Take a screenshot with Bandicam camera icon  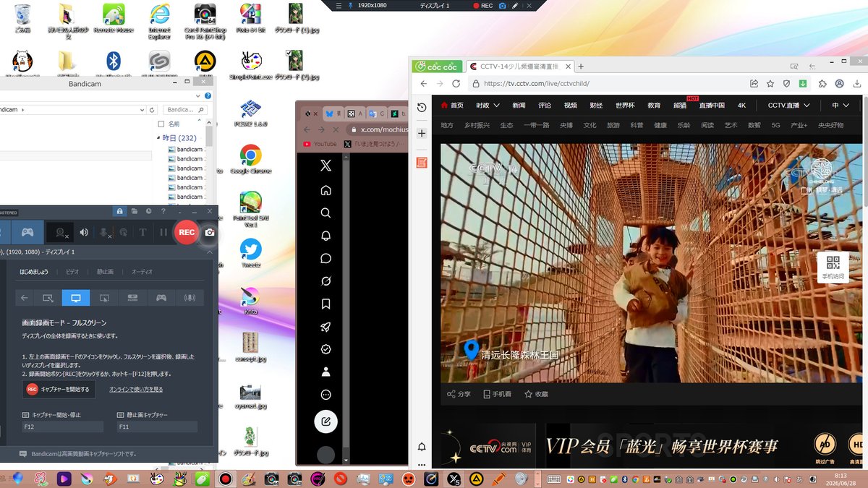(x=210, y=233)
